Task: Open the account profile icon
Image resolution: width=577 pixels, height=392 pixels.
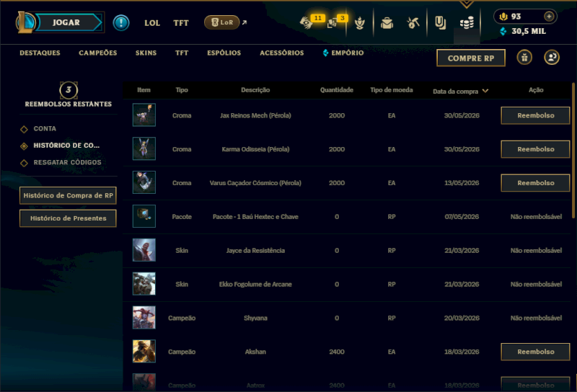Action: [552, 58]
